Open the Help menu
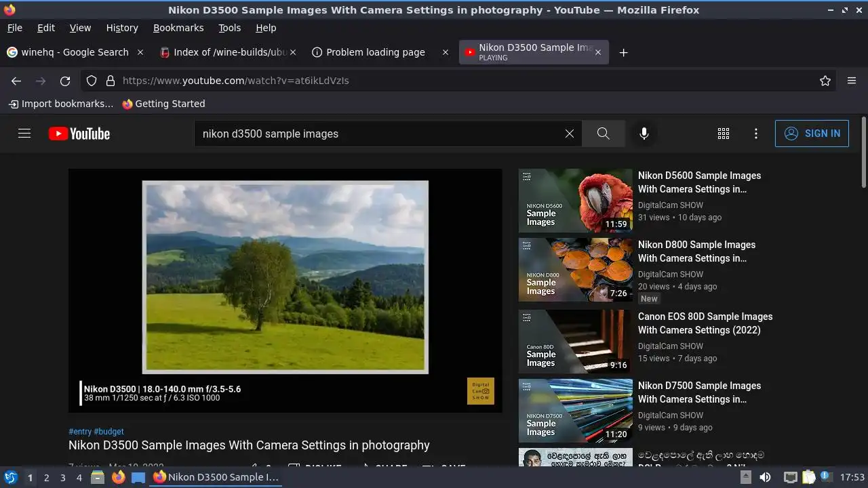 [x=266, y=28]
